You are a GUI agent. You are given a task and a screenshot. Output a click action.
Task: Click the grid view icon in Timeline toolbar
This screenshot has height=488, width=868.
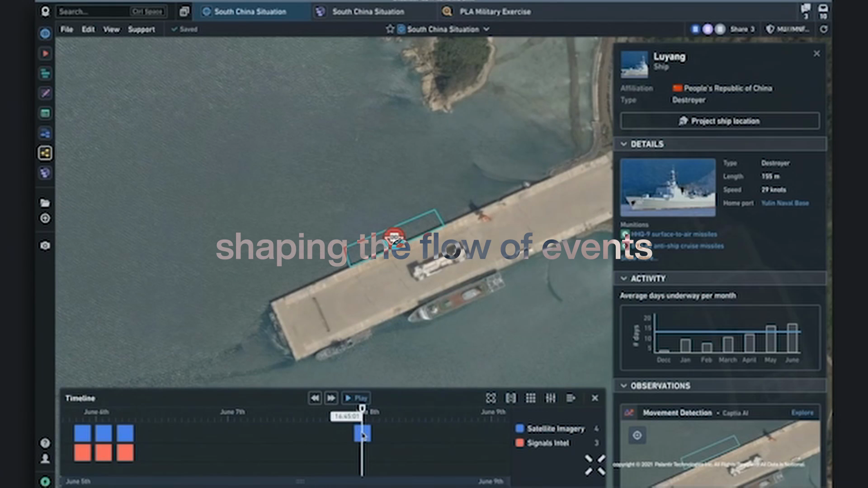pyautogui.click(x=531, y=398)
